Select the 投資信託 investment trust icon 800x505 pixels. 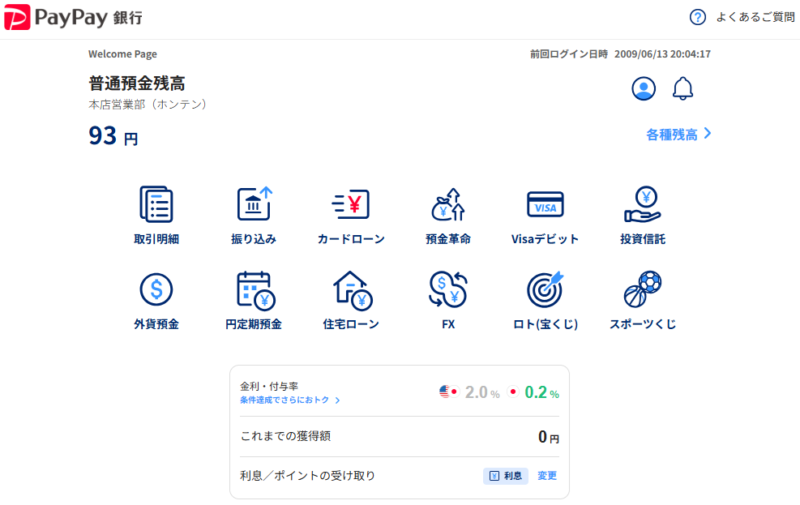coord(642,205)
